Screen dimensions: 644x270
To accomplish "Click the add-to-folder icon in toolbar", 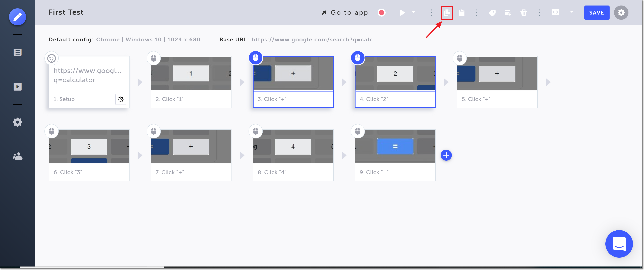I will [508, 13].
